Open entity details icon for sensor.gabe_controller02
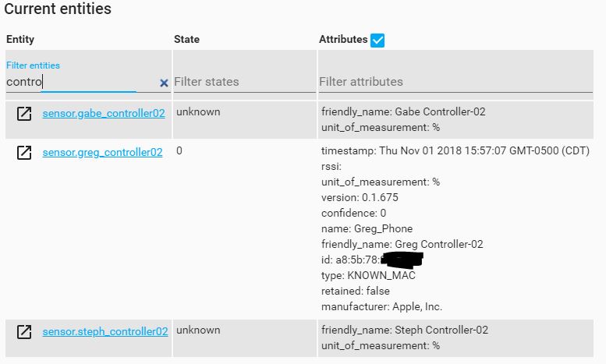 point(24,114)
